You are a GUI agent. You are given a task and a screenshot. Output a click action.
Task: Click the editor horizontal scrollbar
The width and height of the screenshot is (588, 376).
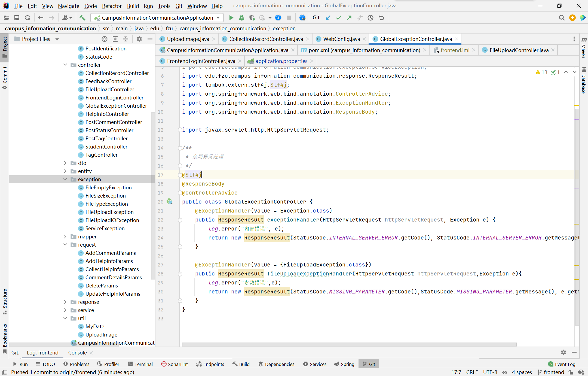349,344
